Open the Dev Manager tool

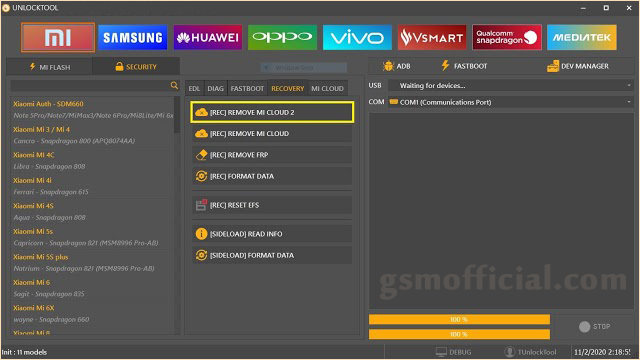pyautogui.click(x=578, y=66)
